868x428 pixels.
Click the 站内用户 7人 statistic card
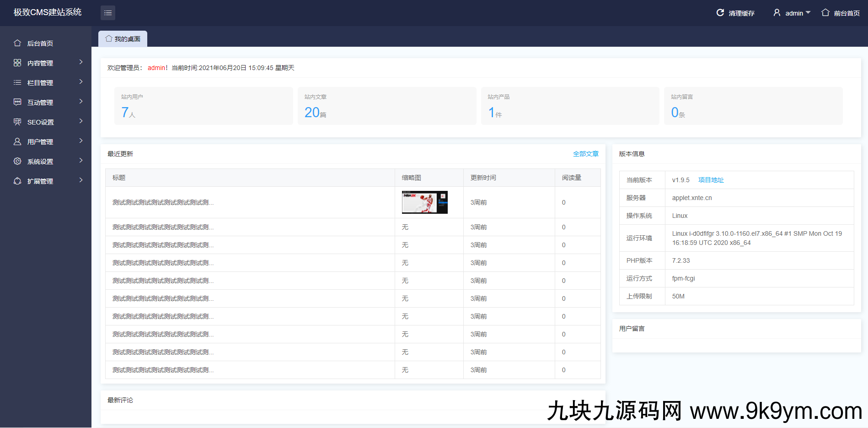click(x=204, y=106)
